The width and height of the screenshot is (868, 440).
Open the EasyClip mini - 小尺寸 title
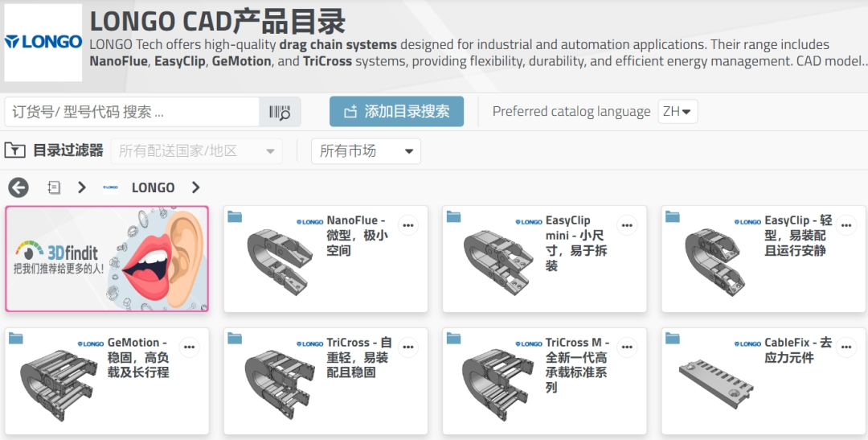click(x=576, y=243)
